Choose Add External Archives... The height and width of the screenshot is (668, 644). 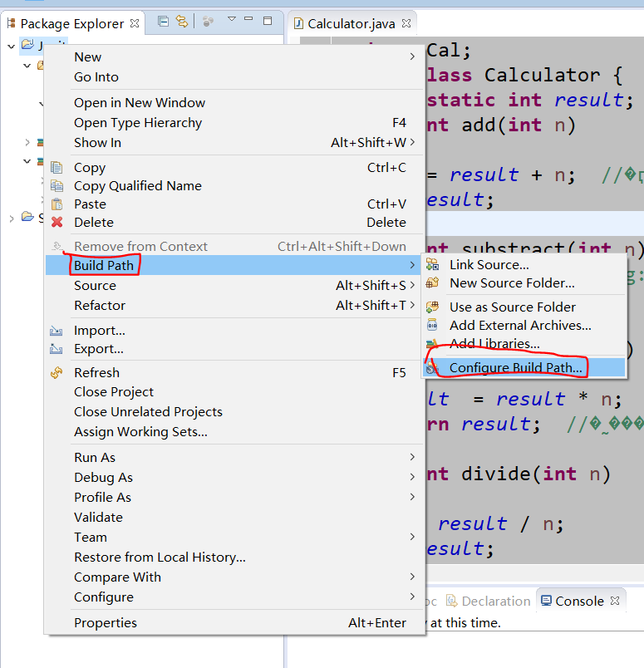(524, 325)
